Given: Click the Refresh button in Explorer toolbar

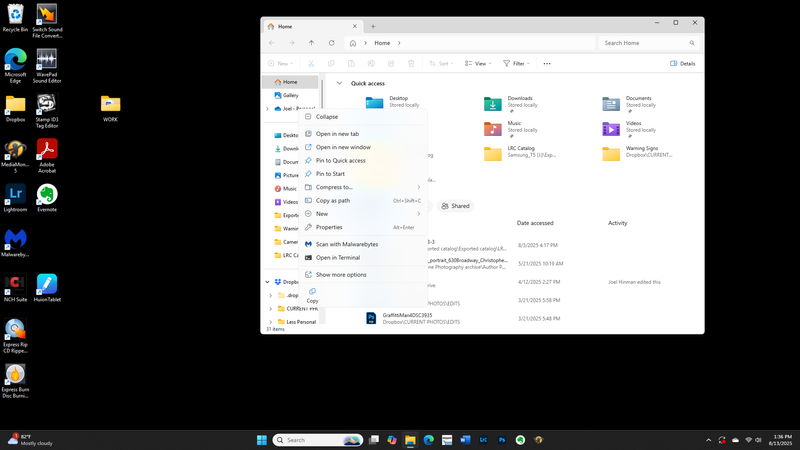Looking at the screenshot, I should [331, 43].
